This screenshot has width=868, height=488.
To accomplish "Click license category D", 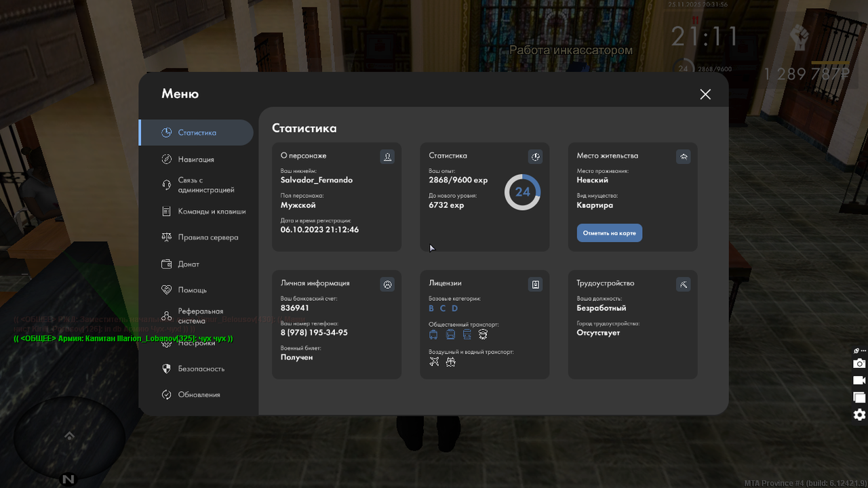I will (455, 308).
